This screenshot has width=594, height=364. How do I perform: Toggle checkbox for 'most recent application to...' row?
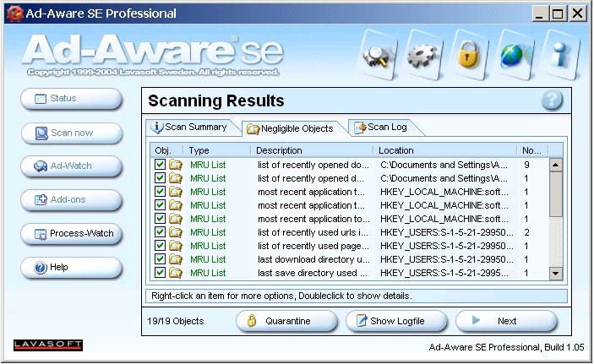[160, 219]
